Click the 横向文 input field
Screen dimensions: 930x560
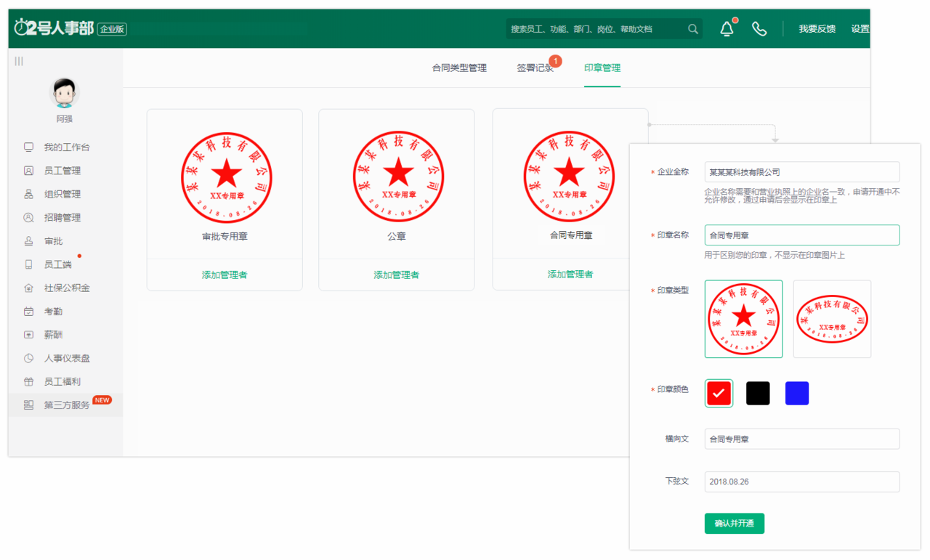pos(802,439)
